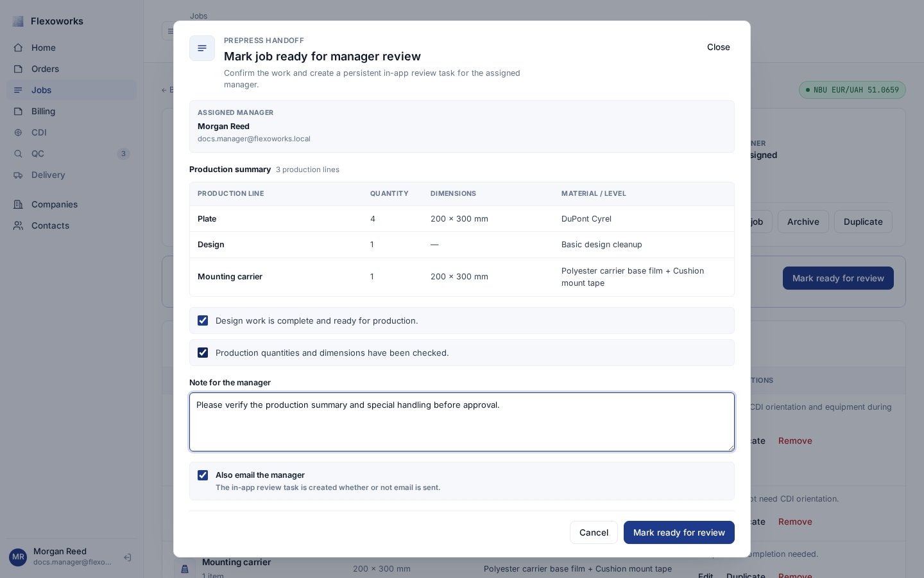Toggle 'Also email the manager' checkbox

click(203, 475)
